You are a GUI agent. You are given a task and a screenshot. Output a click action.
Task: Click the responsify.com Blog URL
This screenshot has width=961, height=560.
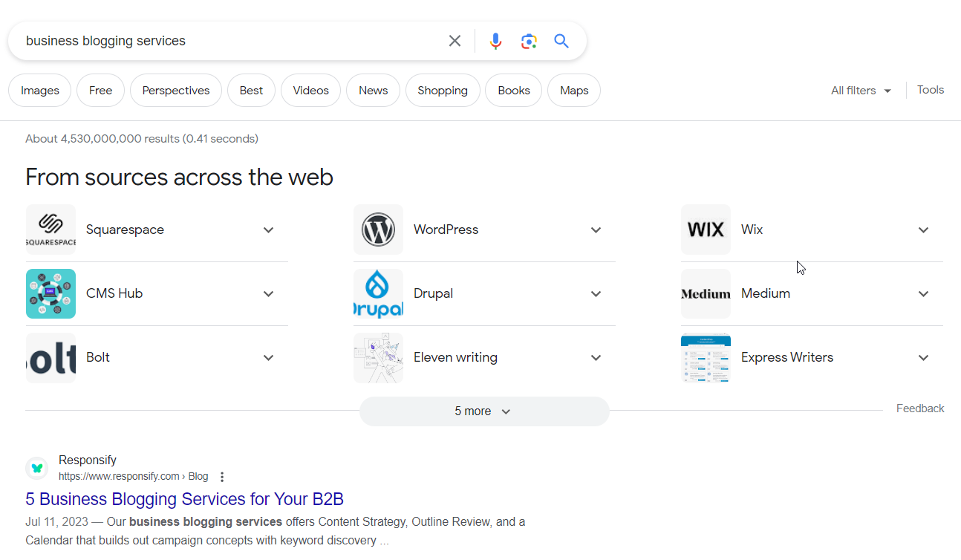point(133,477)
